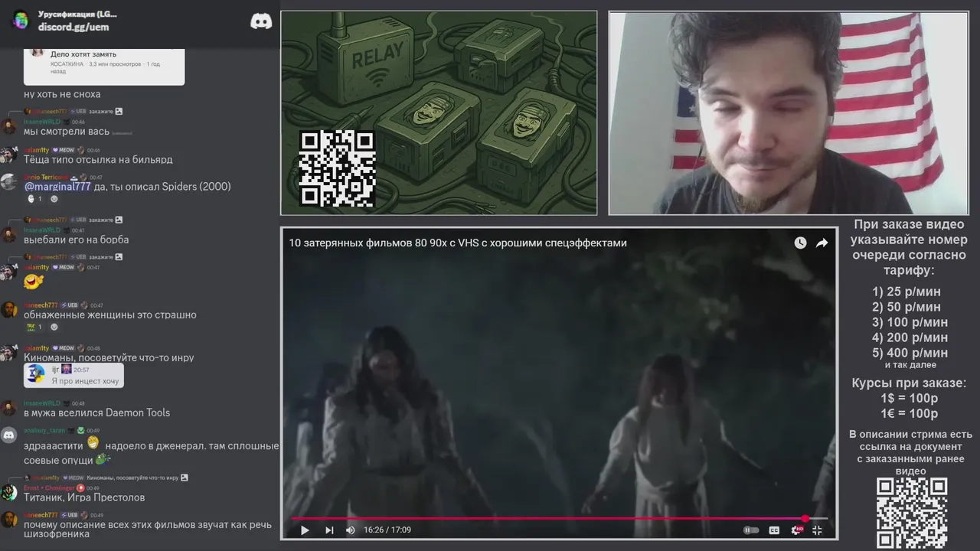Click the message 'ну хоть не сноха'
This screenshot has height=551, width=980.
point(62,94)
